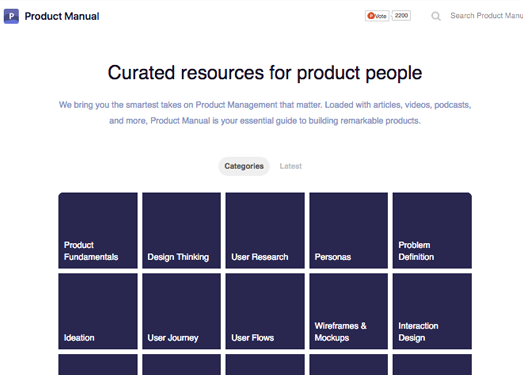
Task: Click the intro paragraph about Product Management
Action: pos(265,113)
